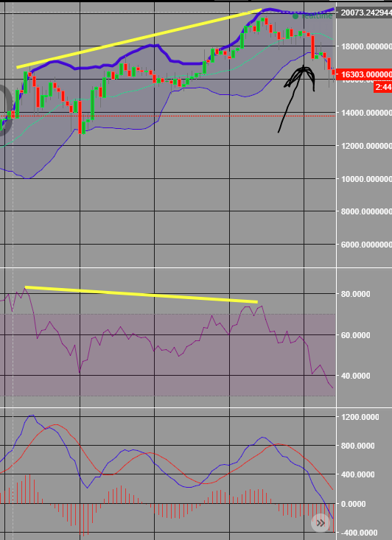Click the double-arrow scroll to latest bar button
The image size is (392, 540).
click(x=321, y=523)
